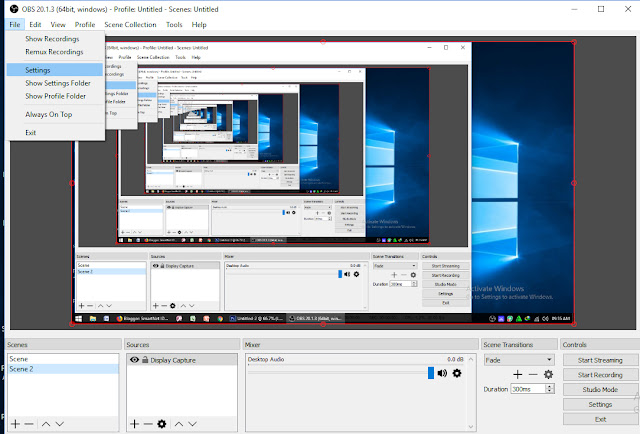Select Display Capture source row

click(182, 360)
